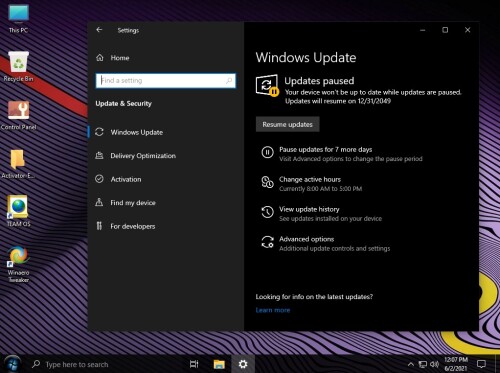Screen dimensions: 500x373
Task: Click the volume speaker tray icon
Action: pyautogui.click(x=434, y=364)
